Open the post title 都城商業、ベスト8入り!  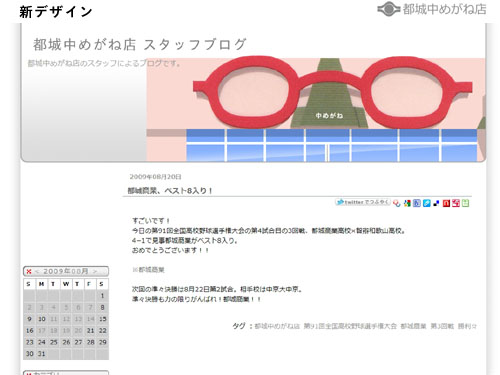[x=170, y=191]
